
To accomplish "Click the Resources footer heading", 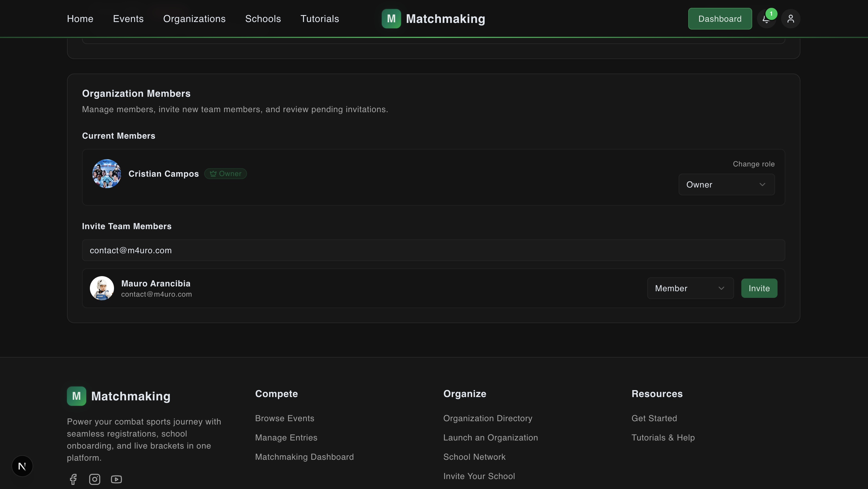I will pos(657,394).
